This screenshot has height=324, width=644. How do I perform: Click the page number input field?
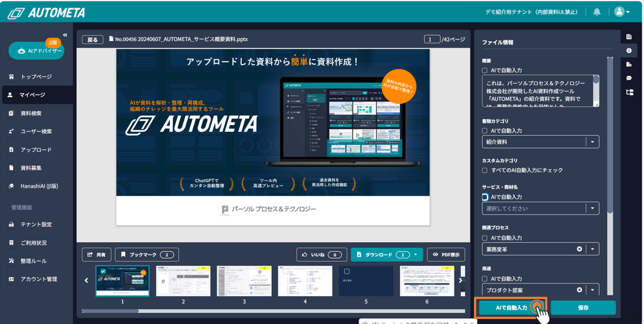tap(432, 39)
